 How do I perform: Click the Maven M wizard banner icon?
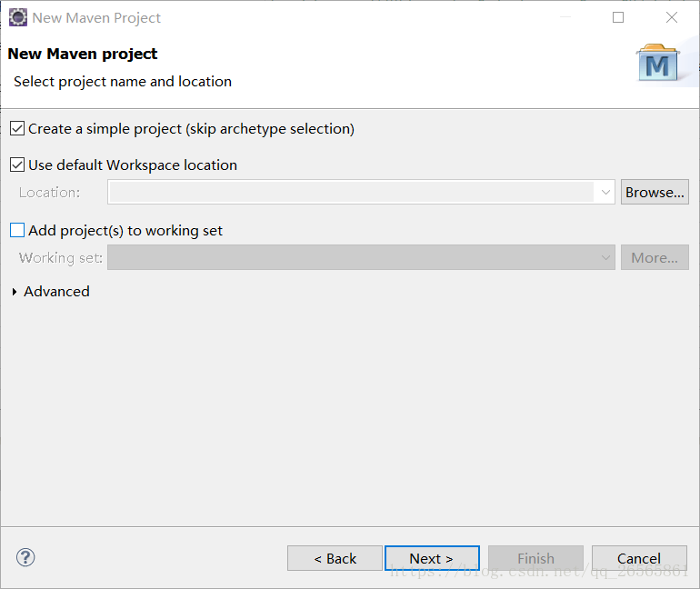[x=658, y=63]
